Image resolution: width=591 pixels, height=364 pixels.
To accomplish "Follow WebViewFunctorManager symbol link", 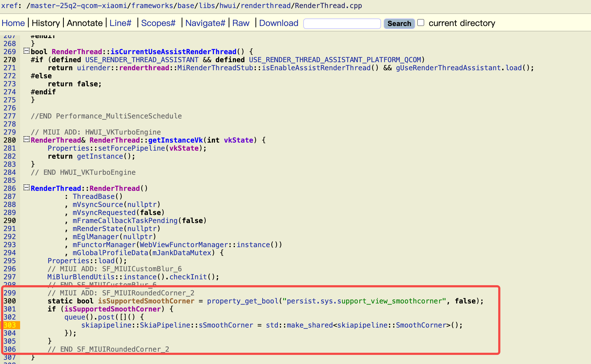I will (x=184, y=245).
